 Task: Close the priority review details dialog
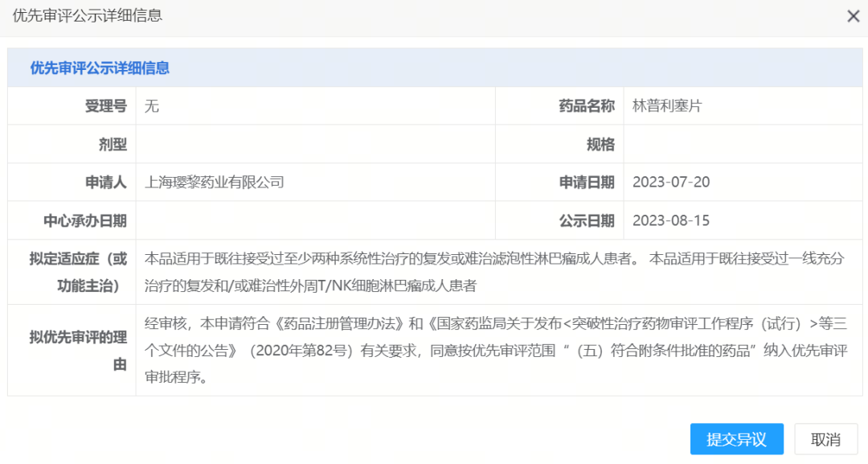853,16
